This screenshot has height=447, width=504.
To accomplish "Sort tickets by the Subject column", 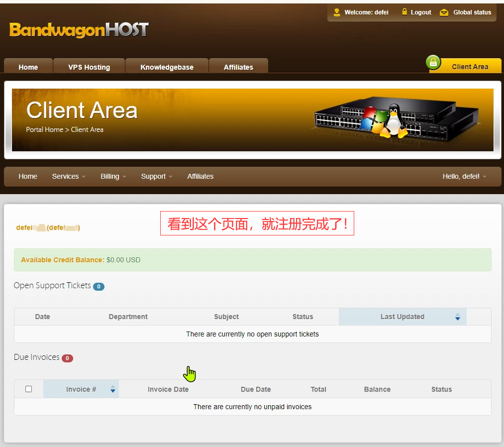I will tap(226, 317).
